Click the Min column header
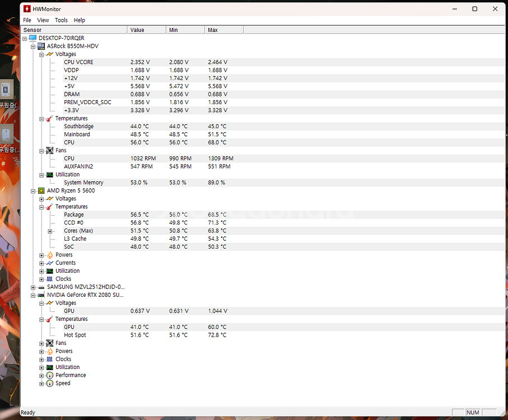Screen dimensions: 508x420 185,30
